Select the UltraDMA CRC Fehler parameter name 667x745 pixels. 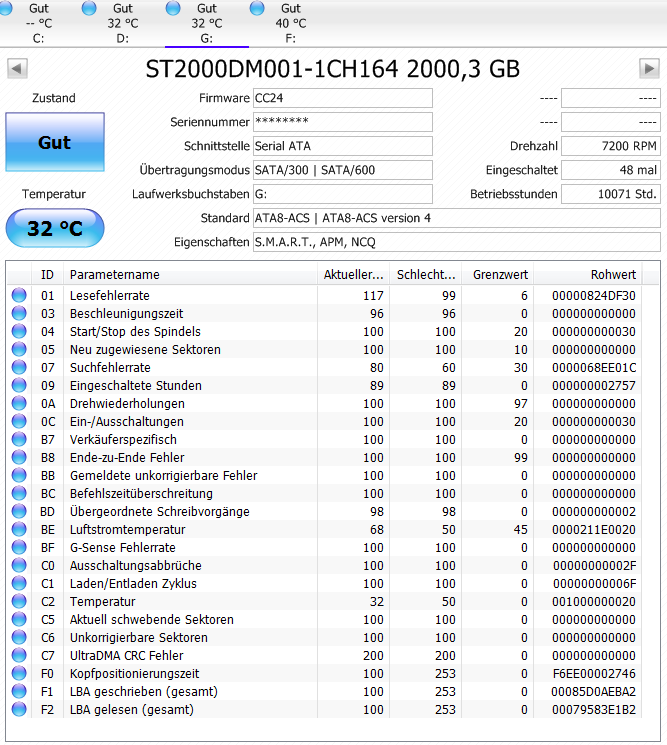pos(126,655)
